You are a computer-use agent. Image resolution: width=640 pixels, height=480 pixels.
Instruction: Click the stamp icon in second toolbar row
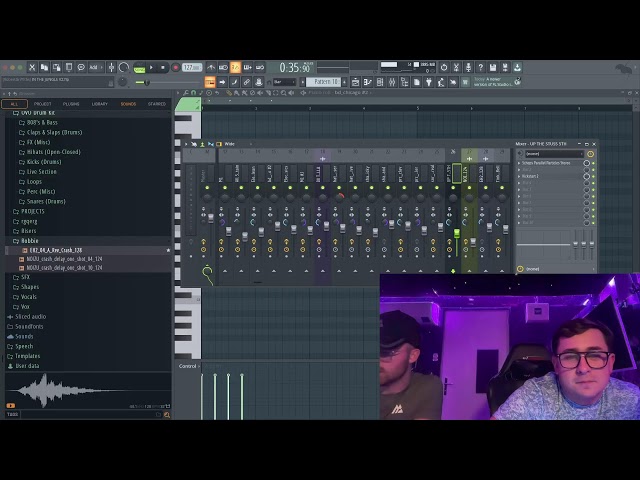click(259, 82)
